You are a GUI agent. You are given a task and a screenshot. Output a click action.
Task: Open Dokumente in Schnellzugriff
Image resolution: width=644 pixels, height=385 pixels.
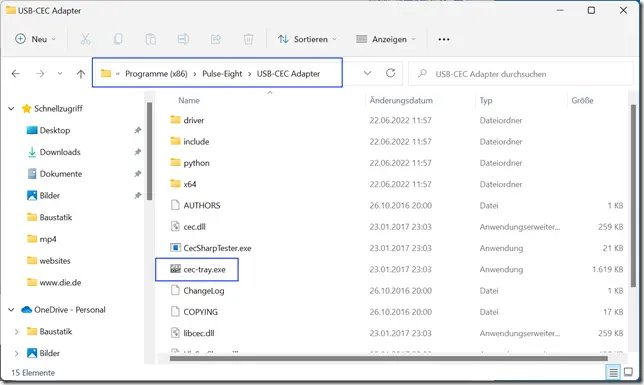tap(60, 174)
